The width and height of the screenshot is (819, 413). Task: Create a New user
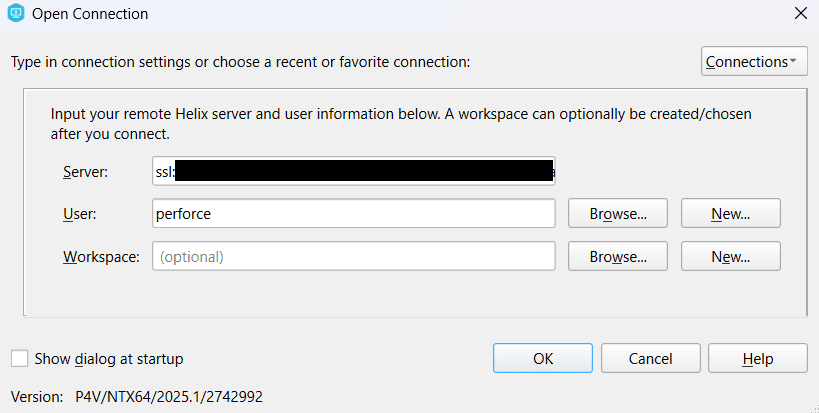click(x=731, y=214)
